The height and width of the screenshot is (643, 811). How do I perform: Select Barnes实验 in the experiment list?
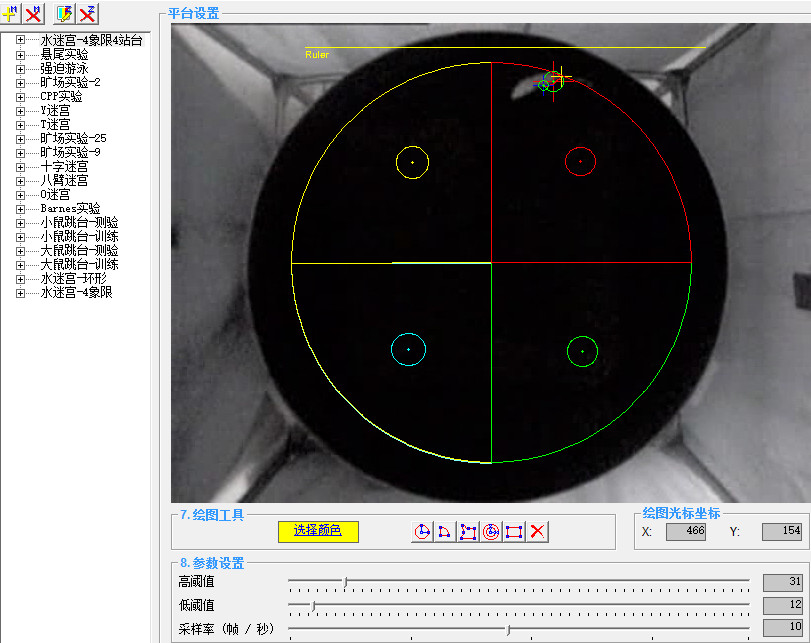coord(70,208)
